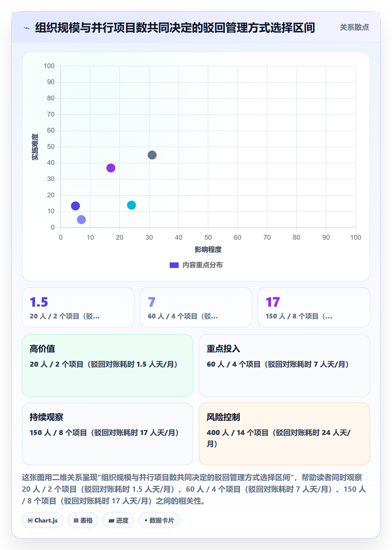The height and width of the screenshot is (550, 392).
Task: Select the dark blue scatter point near x 5
Action: 75,206
